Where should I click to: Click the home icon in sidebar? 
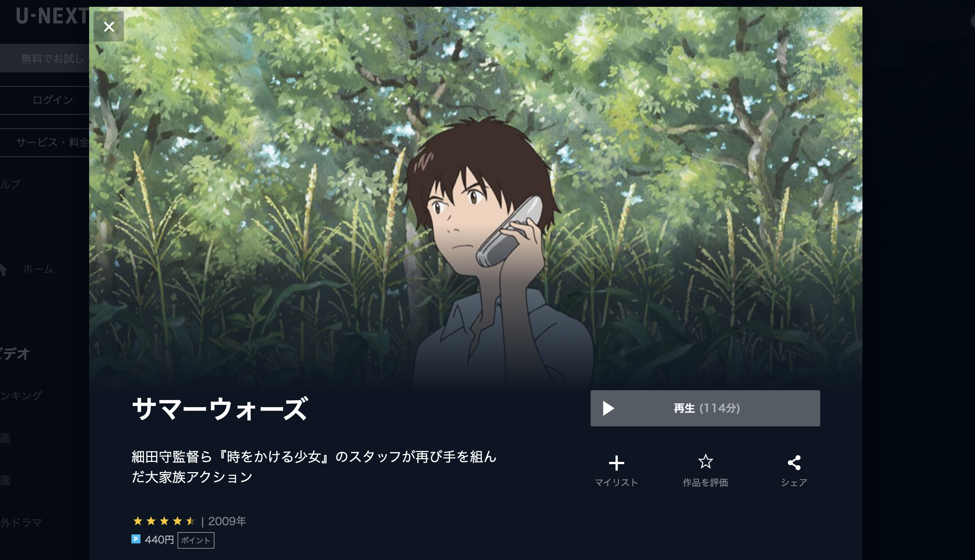pos(3,269)
